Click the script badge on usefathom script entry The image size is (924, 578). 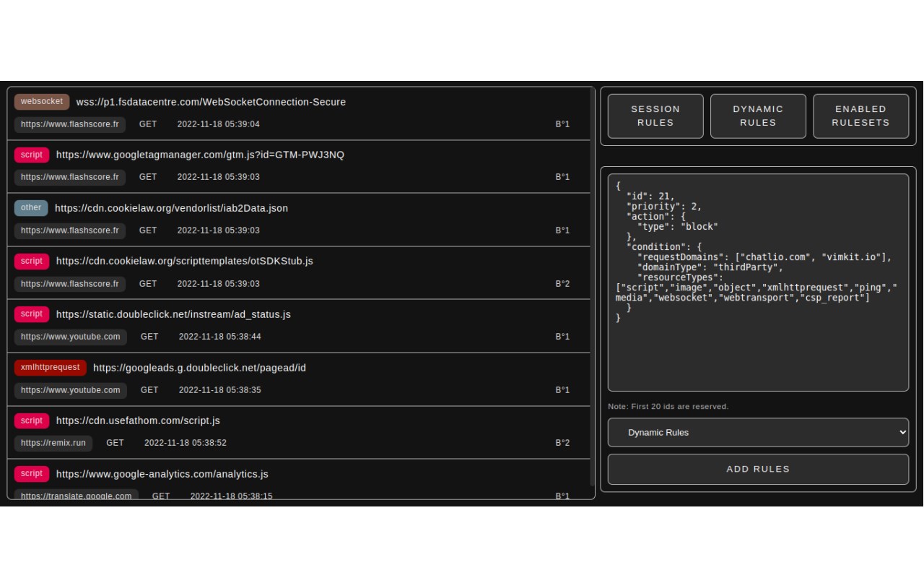32,420
